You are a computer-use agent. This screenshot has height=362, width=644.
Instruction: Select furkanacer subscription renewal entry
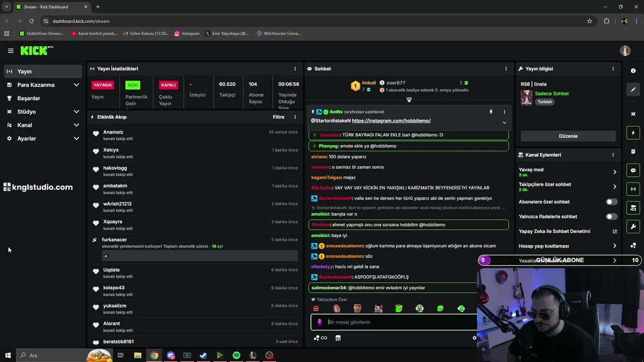coord(195,248)
